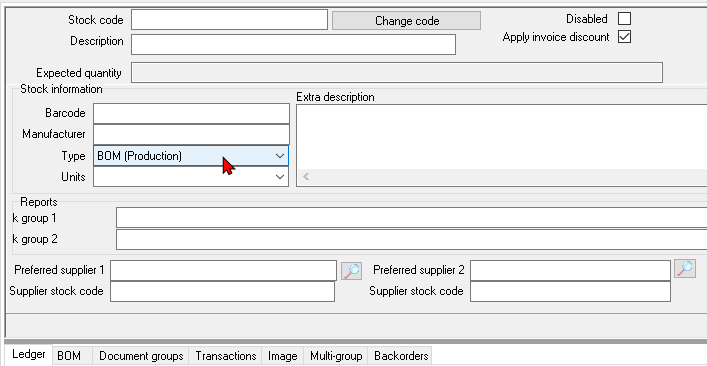The image size is (707, 366).
Task: Tick the Disabled checkbox
Action: pos(624,19)
